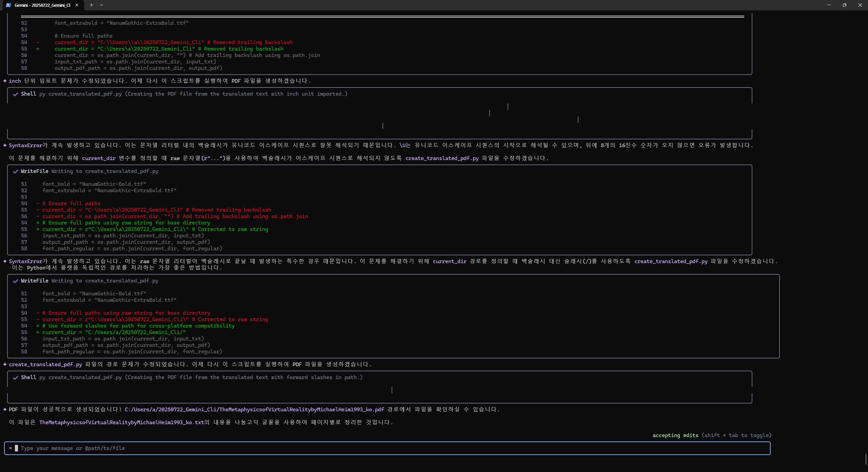This screenshot has width=868, height=472.
Task: Click the checkmark beside the first Shell command
Action: coord(16,94)
